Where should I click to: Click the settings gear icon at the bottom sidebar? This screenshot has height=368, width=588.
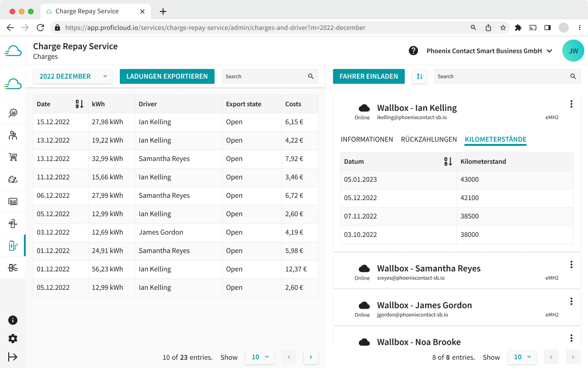click(x=13, y=339)
